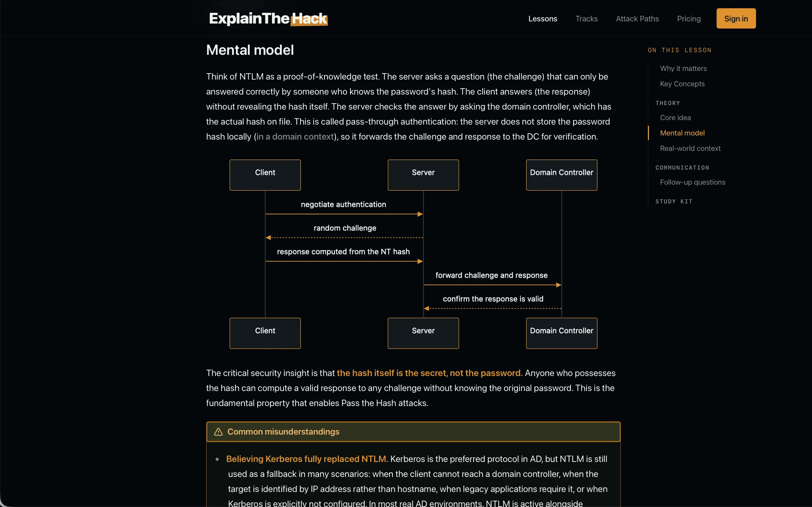Open the Tracks navigation item
The image size is (812, 507).
click(586, 18)
